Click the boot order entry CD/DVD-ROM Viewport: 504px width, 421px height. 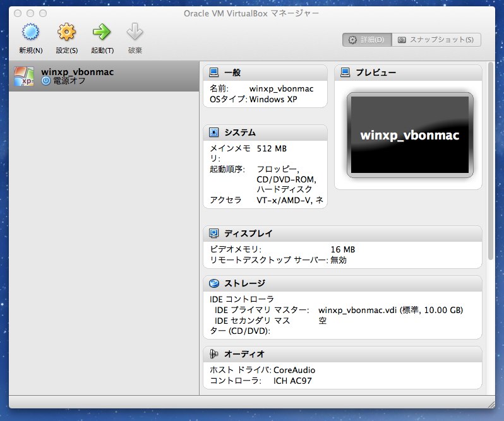coord(286,179)
